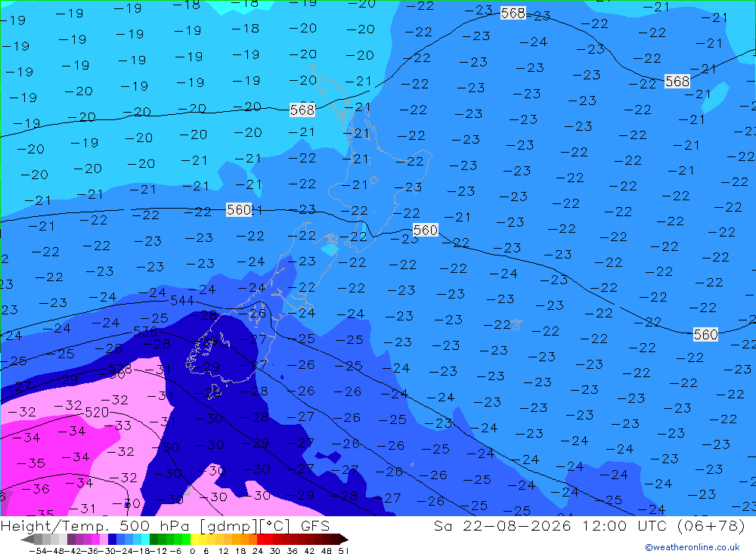This screenshot has height=554, width=756.
Task: Click the '568' contour label at upper right
Action: point(677,81)
